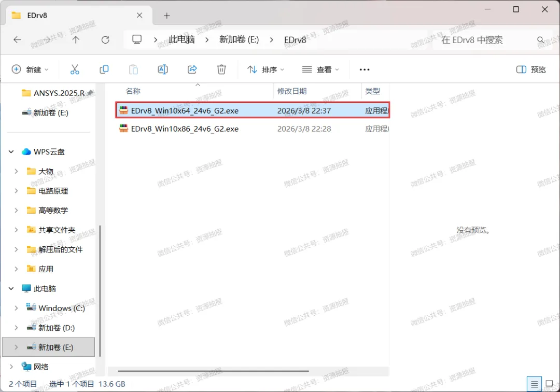Collapse the 此电脑 tree node
Screen dimensions: 560x392
point(11,288)
